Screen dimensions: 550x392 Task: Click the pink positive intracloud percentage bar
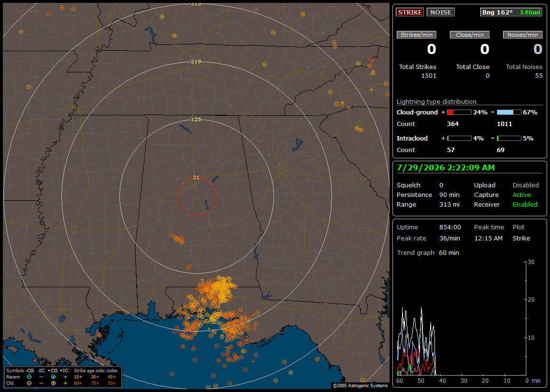click(459, 139)
